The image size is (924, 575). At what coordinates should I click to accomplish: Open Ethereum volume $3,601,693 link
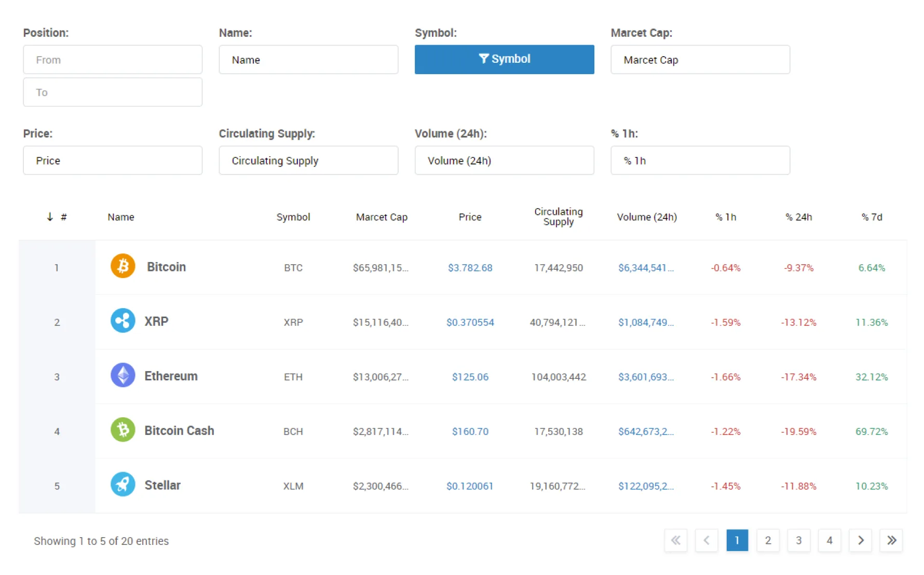(x=646, y=377)
